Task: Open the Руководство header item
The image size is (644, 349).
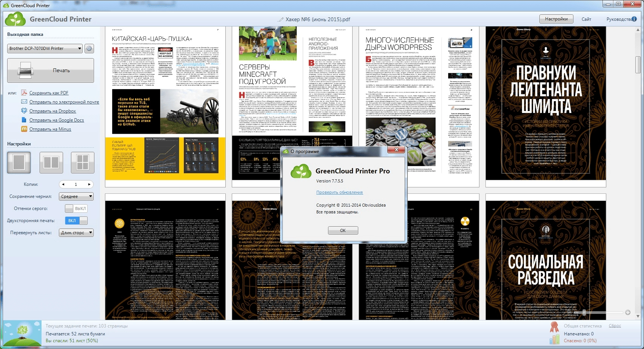Action: click(619, 19)
